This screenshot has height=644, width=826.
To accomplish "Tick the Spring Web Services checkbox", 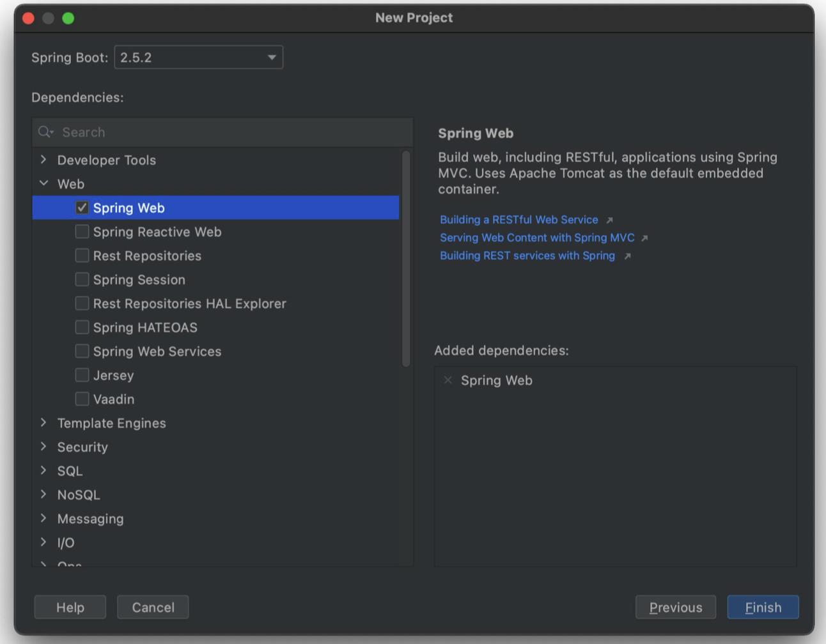I will pos(82,351).
